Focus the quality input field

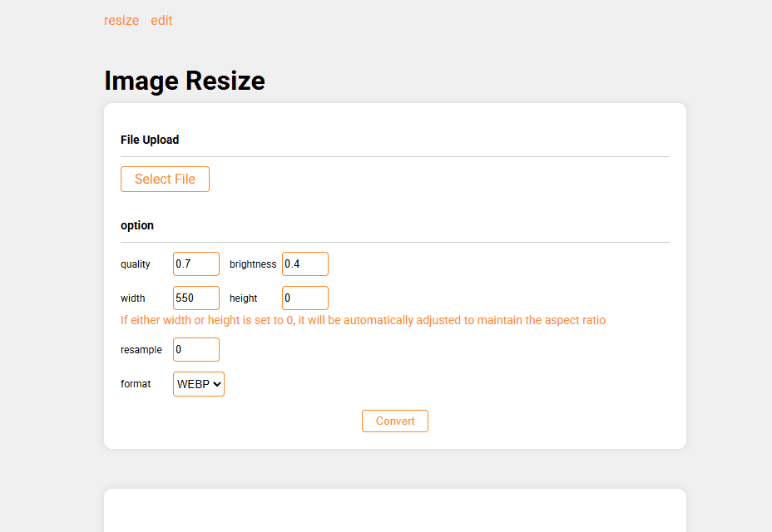pyautogui.click(x=196, y=264)
